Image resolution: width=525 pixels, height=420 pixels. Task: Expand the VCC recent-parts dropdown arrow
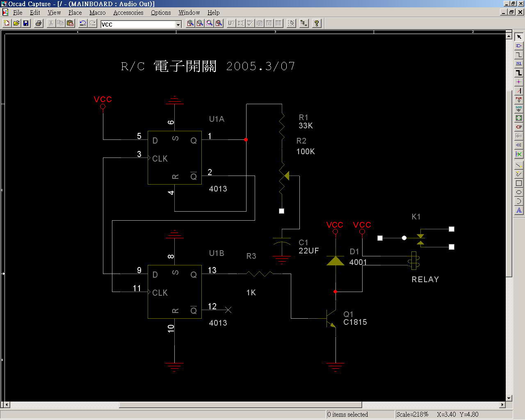click(178, 25)
